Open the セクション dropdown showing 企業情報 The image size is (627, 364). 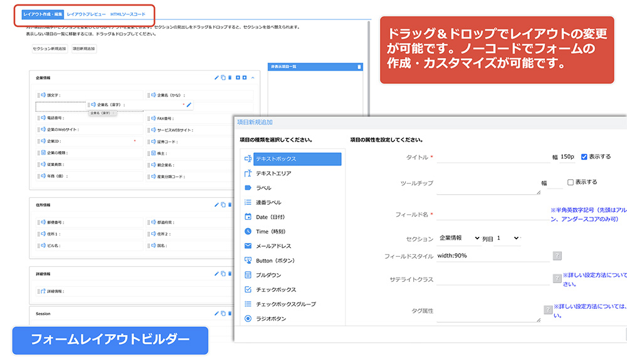(459, 239)
